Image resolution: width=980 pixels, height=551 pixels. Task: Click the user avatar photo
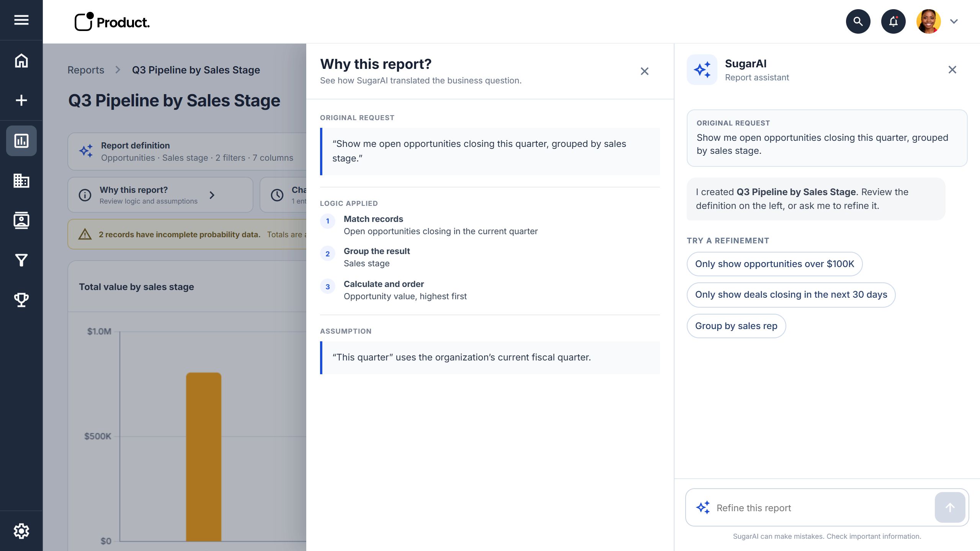click(928, 21)
